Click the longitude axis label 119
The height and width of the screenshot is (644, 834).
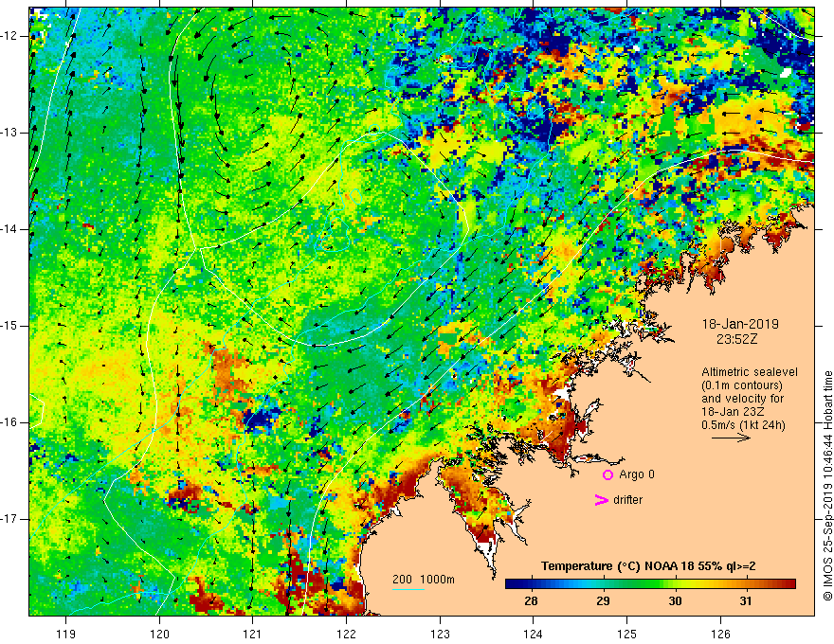(x=66, y=634)
